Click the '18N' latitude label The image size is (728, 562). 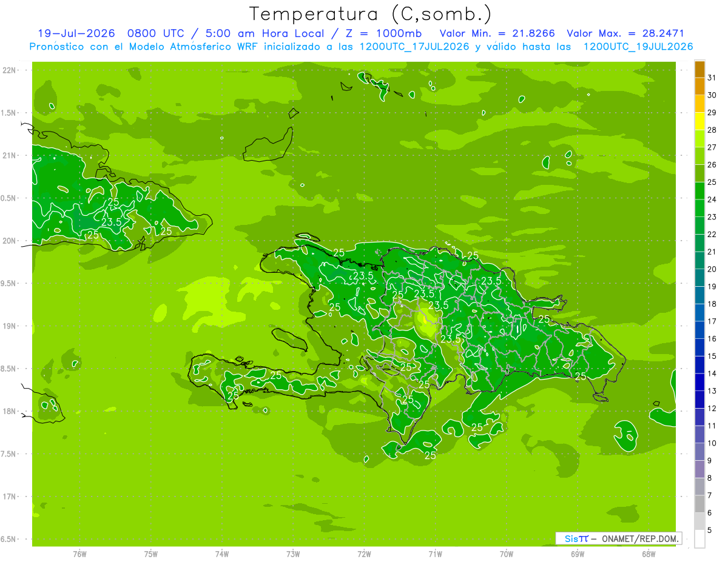(10, 411)
